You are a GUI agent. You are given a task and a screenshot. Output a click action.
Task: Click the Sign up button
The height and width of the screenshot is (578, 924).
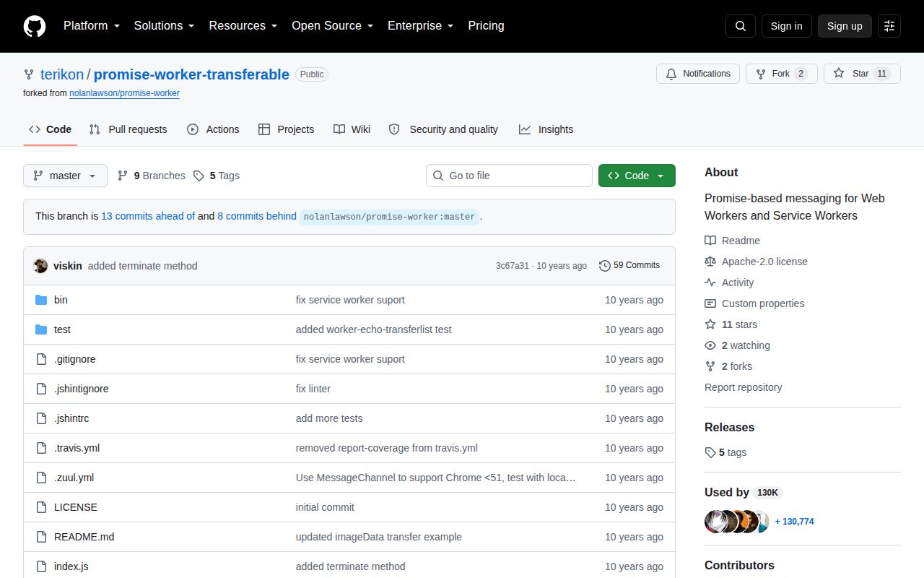point(845,26)
